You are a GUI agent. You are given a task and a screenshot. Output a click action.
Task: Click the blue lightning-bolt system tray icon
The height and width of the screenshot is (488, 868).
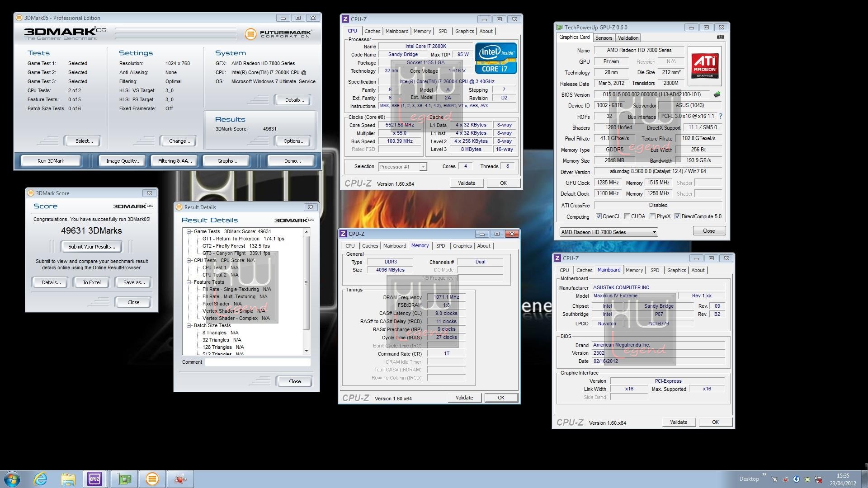pyautogui.click(x=796, y=479)
